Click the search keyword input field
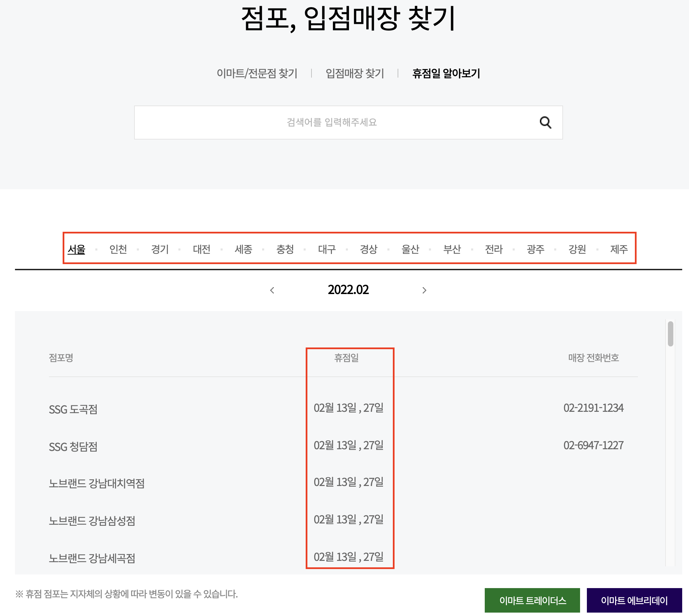The image size is (689, 616). [332, 123]
